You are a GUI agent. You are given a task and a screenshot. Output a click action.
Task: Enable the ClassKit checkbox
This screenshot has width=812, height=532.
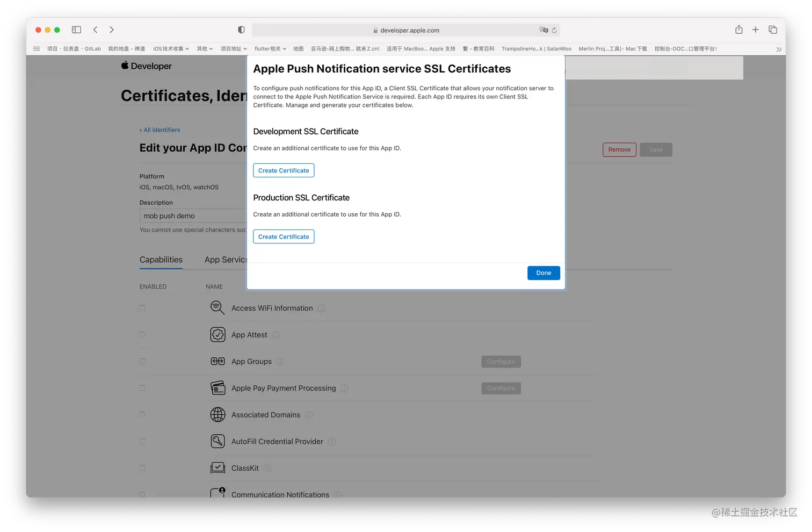[142, 468]
